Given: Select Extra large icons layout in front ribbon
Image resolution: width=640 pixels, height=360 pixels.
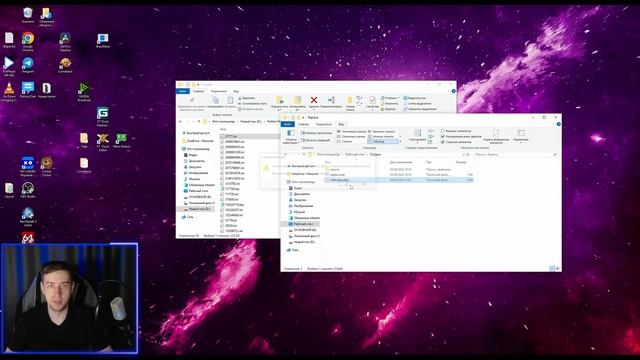Looking at the screenshot, I should tap(352, 131).
